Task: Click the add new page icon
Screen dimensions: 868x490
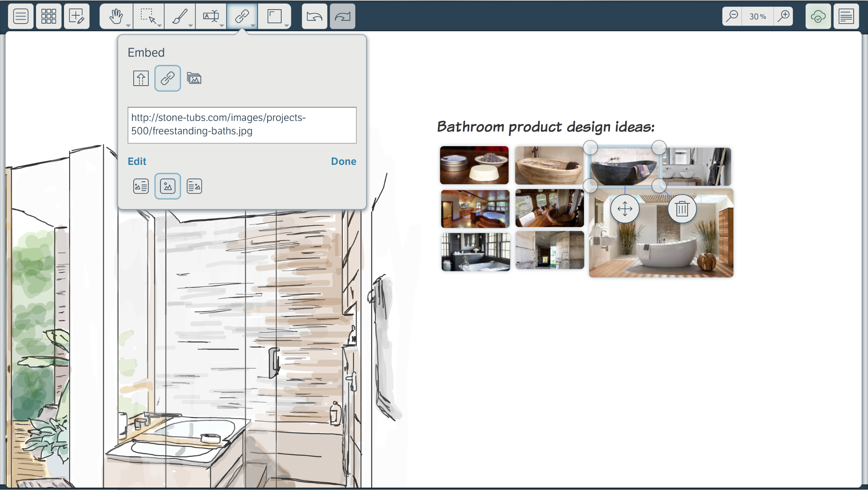Action: click(76, 16)
